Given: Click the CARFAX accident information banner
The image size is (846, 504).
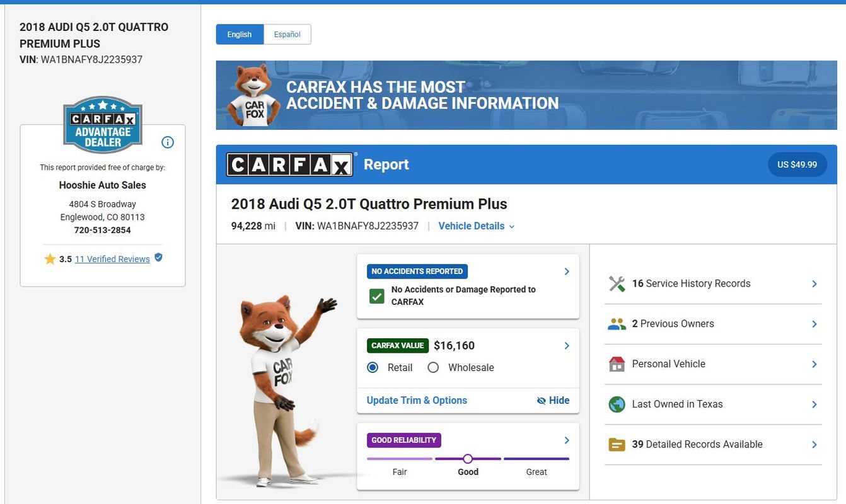Looking at the screenshot, I should coord(526,95).
